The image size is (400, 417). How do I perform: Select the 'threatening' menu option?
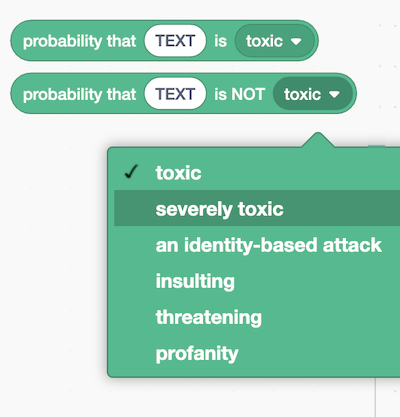pos(257,317)
